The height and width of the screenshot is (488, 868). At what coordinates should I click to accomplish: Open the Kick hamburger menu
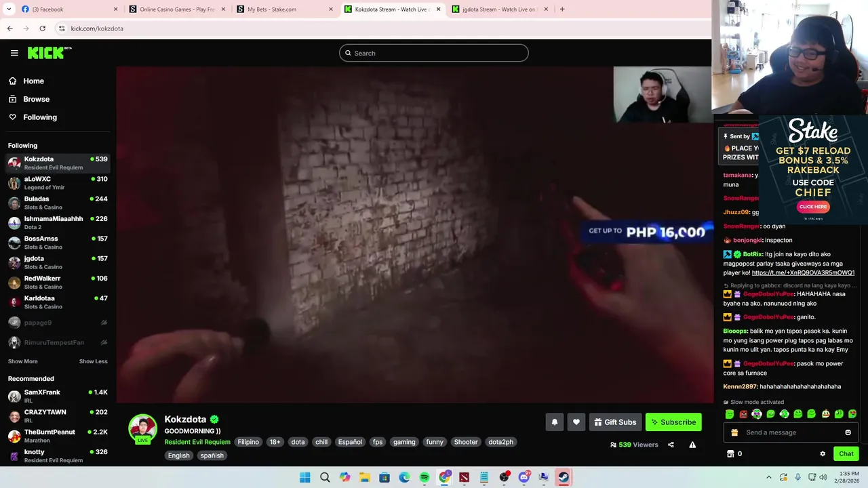pyautogui.click(x=14, y=53)
